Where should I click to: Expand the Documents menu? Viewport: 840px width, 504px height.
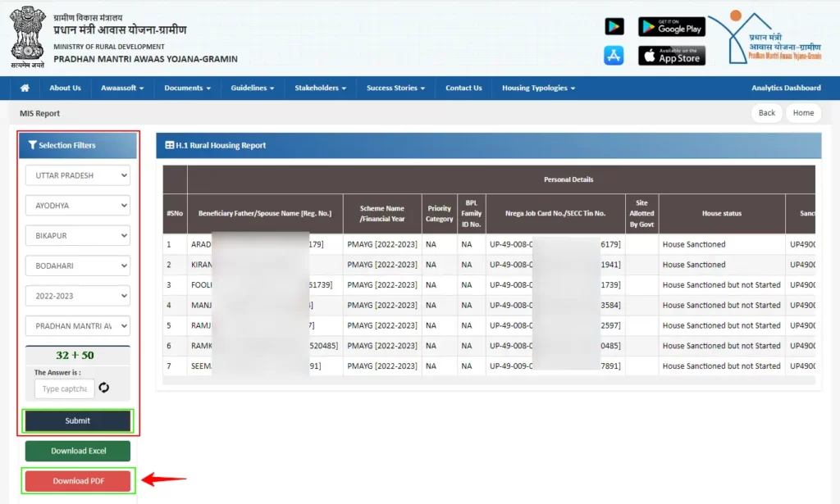(188, 88)
